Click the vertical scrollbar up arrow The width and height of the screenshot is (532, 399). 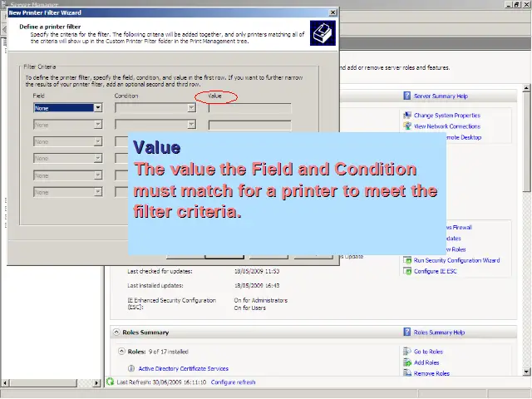[526, 88]
